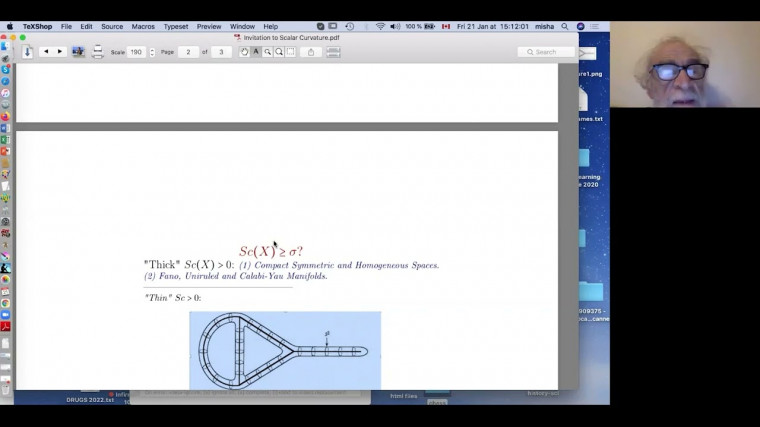Click the toolbar Search field
Screen dimensions: 760x427
point(546,52)
